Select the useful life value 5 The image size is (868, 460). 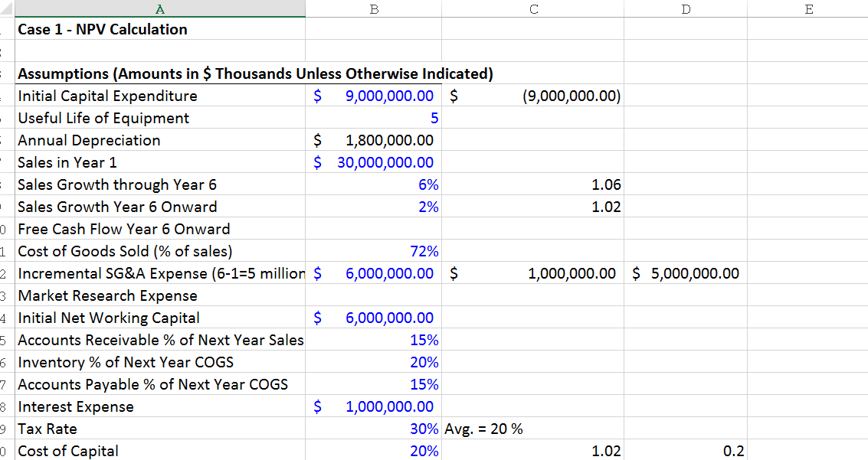click(374, 118)
